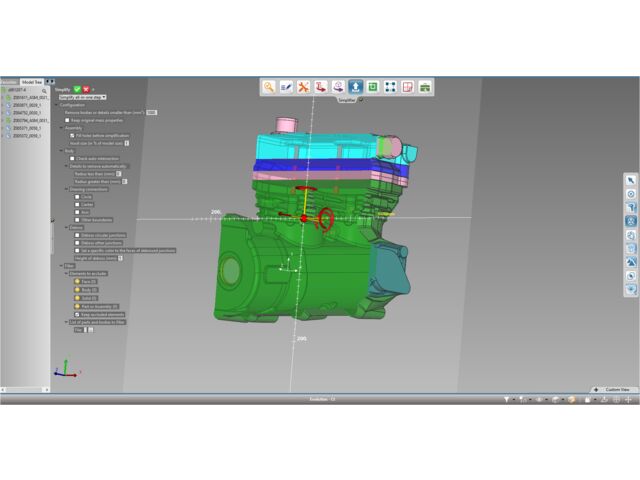Confirm Simplify with the green checkmark
The height and width of the screenshot is (480, 640).
point(77,89)
